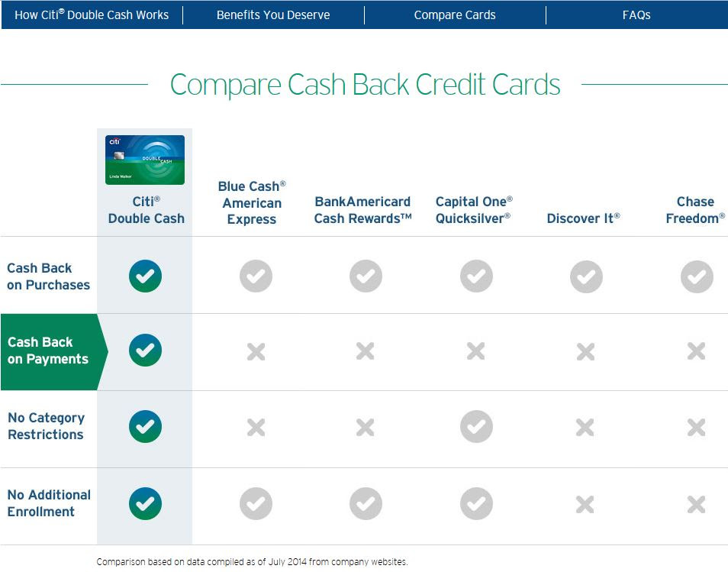Click Capital One Quicksilver checkmark for No Category Restrictions
The width and height of the screenshot is (728, 572).
pos(476,427)
